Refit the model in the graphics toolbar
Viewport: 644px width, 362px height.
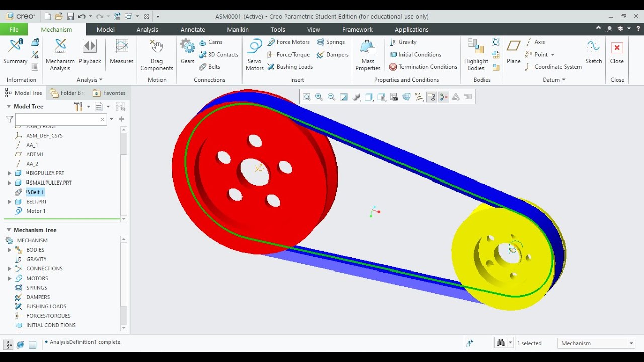coord(307,97)
